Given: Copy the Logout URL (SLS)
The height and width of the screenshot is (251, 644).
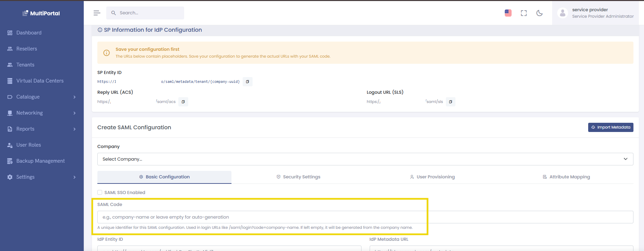Looking at the screenshot, I should click(x=450, y=102).
